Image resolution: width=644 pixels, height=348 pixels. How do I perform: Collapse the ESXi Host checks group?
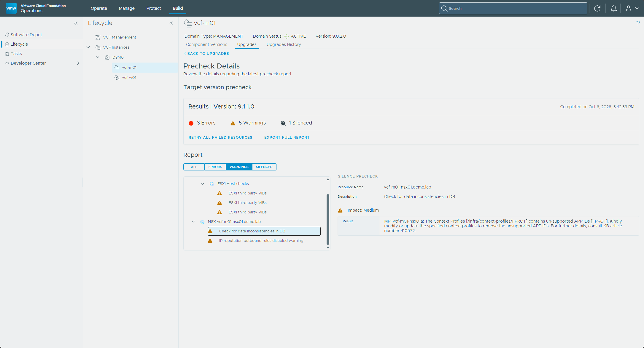tap(203, 184)
